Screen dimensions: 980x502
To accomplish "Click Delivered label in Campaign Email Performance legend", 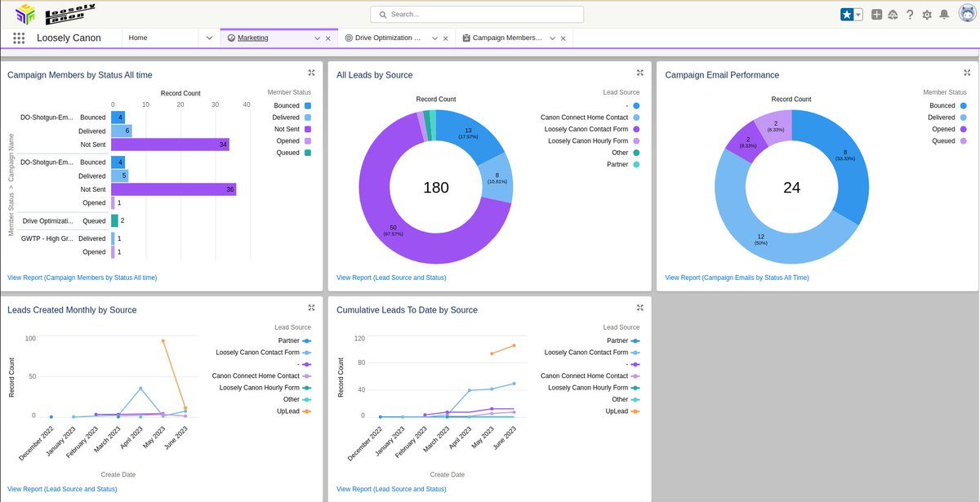I will (x=941, y=118).
